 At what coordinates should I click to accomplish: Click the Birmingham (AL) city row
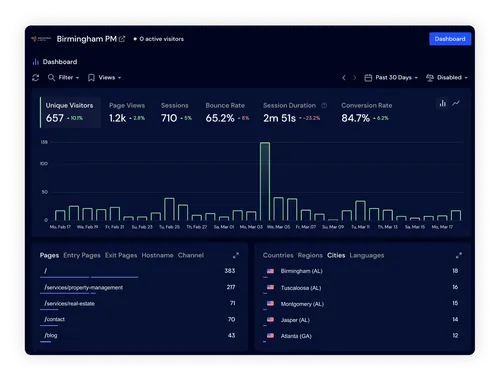(361, 272)
